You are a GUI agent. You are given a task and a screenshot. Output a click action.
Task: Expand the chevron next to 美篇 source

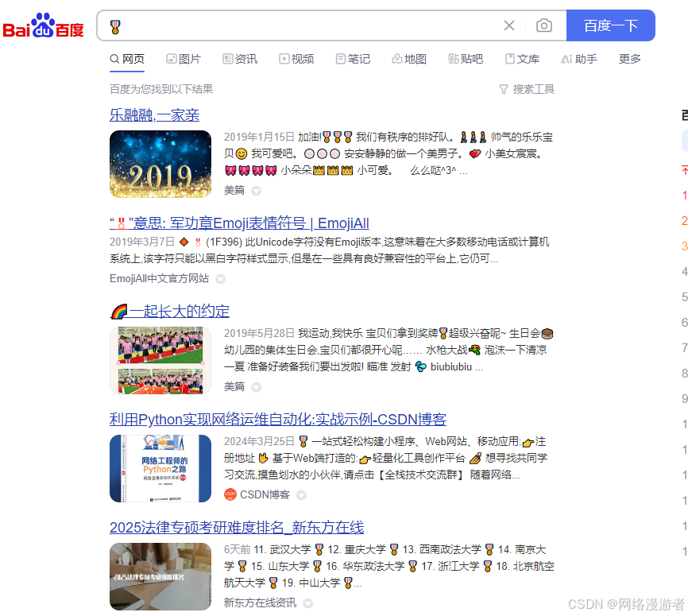pyautogui.click(x=255, y=191)
